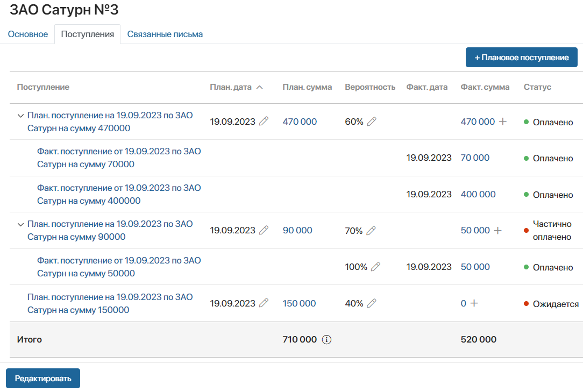
Task: Switch to the Основное tab
Action: pos(28,34)
